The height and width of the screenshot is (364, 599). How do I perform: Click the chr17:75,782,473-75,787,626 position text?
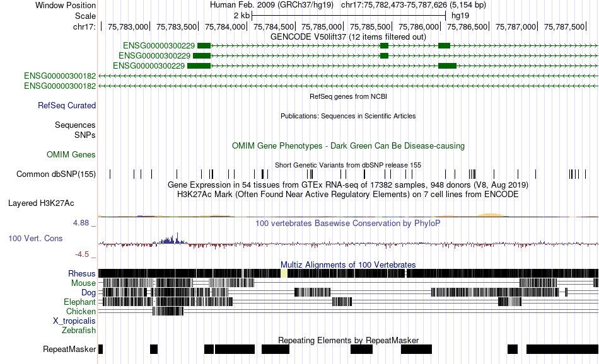(414, 5)
